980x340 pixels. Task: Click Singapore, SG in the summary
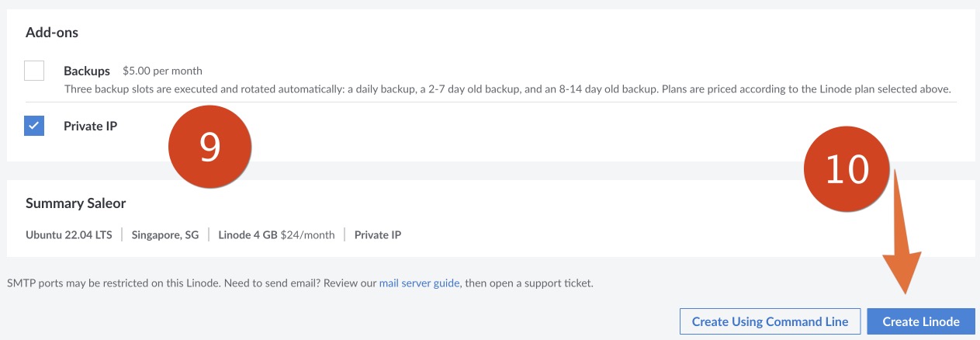click(x=165, y=234)
